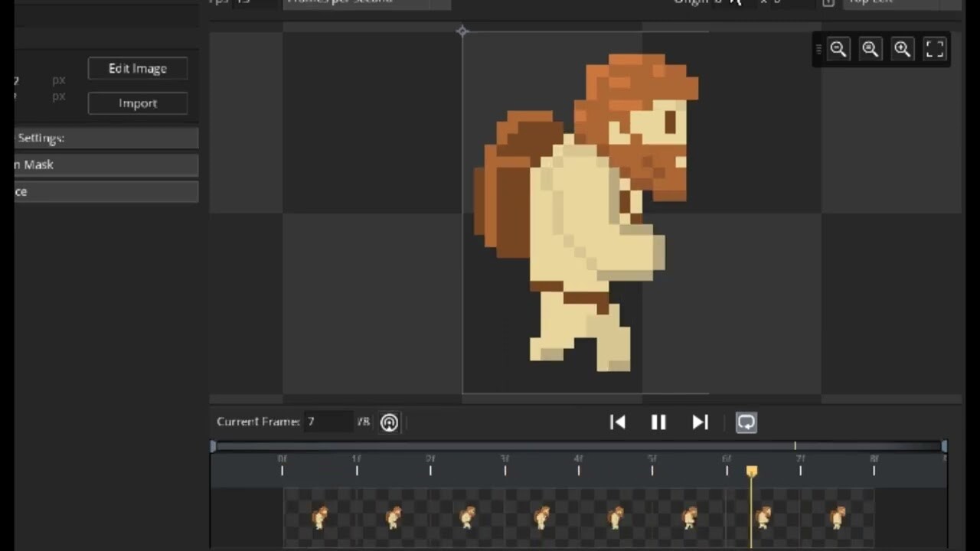This screenshot has height=551, width=980.
Task: Select the first frame thumbnail in the timeline
Action: click(x=319, y=519)
